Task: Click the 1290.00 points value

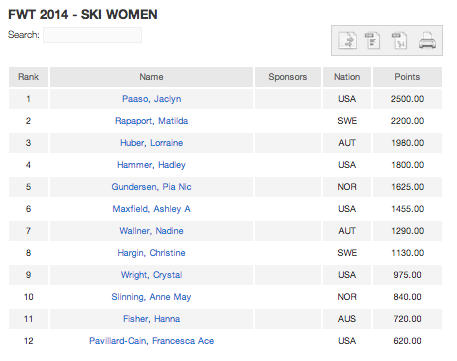Action: tap(407, 231)
